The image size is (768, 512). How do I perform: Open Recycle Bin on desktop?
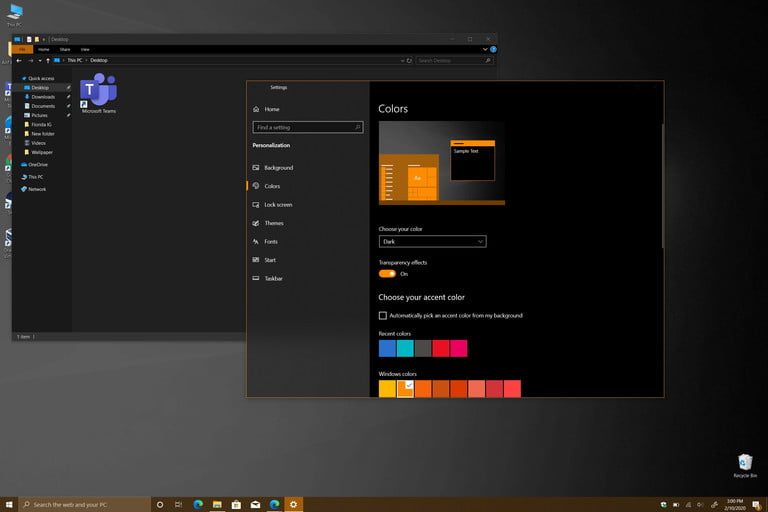[x=745, y=466]
